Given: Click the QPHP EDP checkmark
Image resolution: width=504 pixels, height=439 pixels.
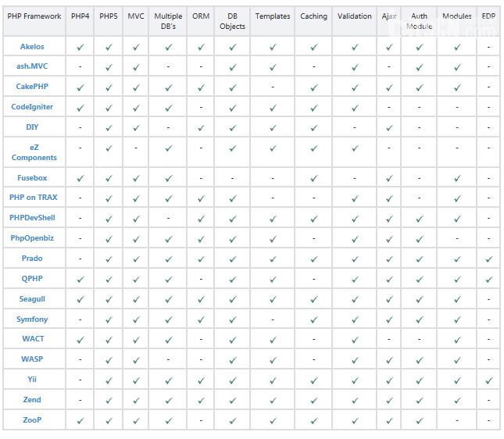Looking at the screenshot, I should pos(488,279).
